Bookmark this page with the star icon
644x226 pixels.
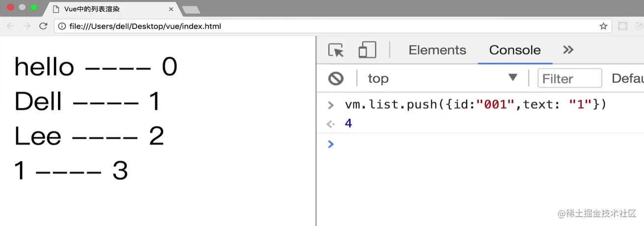(603, 26)
